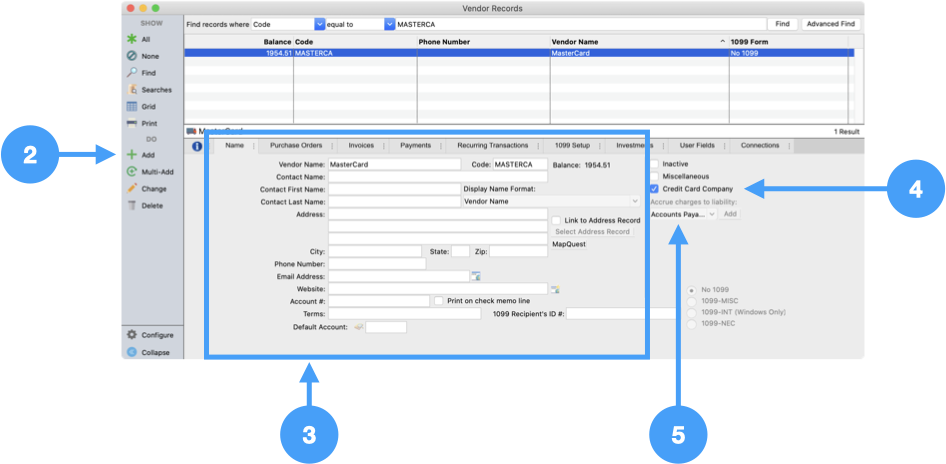Viewport: 946px width, 464px height.
Task: Click the Advanced Find button
Action: pos(830,23)
